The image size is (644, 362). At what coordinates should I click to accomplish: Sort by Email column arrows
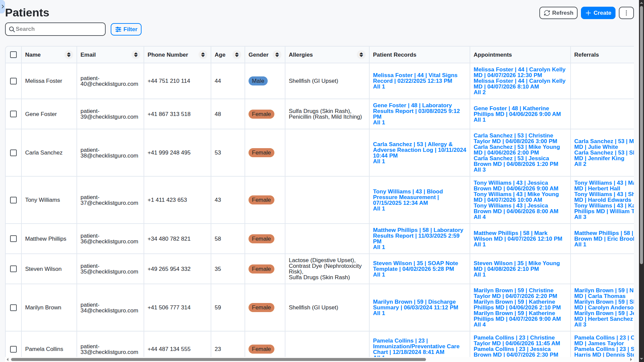[x=136, y=55]
